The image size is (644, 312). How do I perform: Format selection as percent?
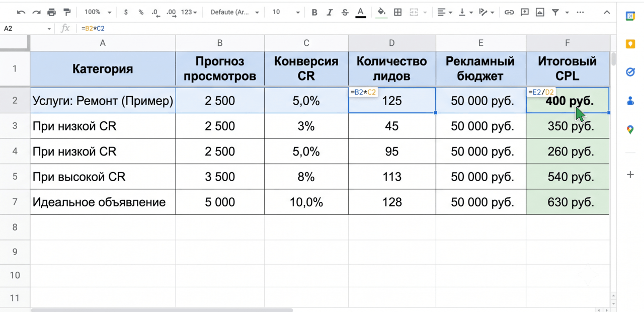(141, 12)
